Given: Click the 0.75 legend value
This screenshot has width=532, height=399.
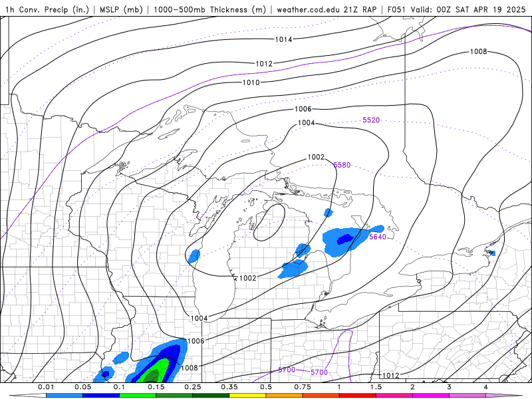Looking at the screenshot, I should pos(303,387).
